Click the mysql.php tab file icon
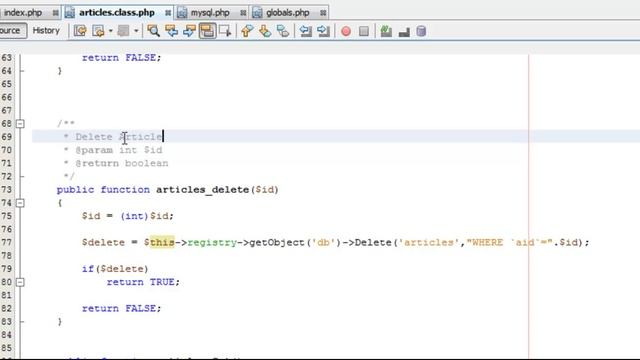The height and width of the screenshot is (360, 640). 182,13
